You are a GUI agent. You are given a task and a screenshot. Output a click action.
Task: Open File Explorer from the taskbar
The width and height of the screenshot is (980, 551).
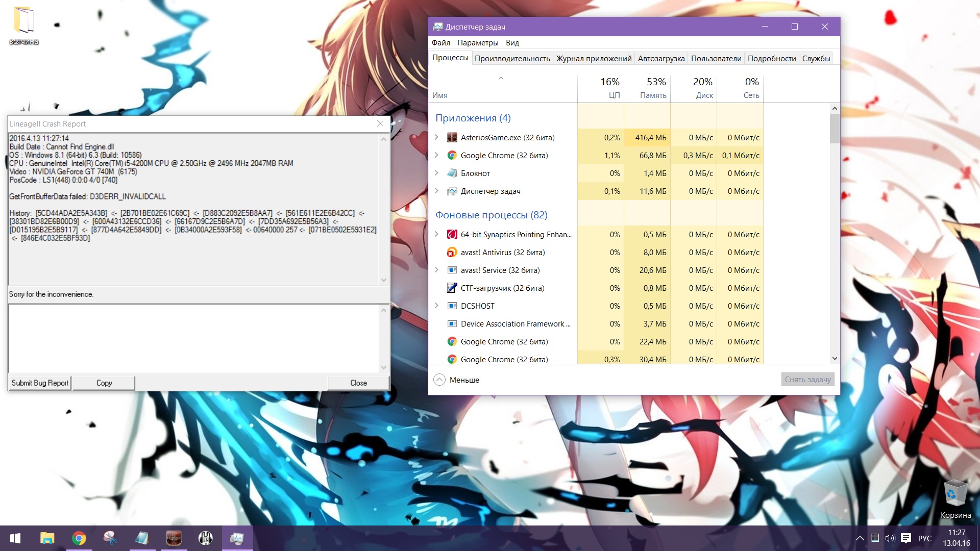tap(47, 538)
